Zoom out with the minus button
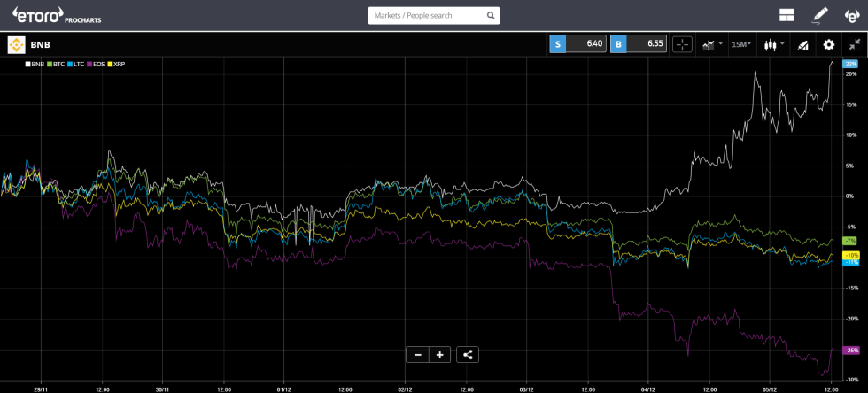The width and height of the screenshot is (868, 393). (417, 355)
